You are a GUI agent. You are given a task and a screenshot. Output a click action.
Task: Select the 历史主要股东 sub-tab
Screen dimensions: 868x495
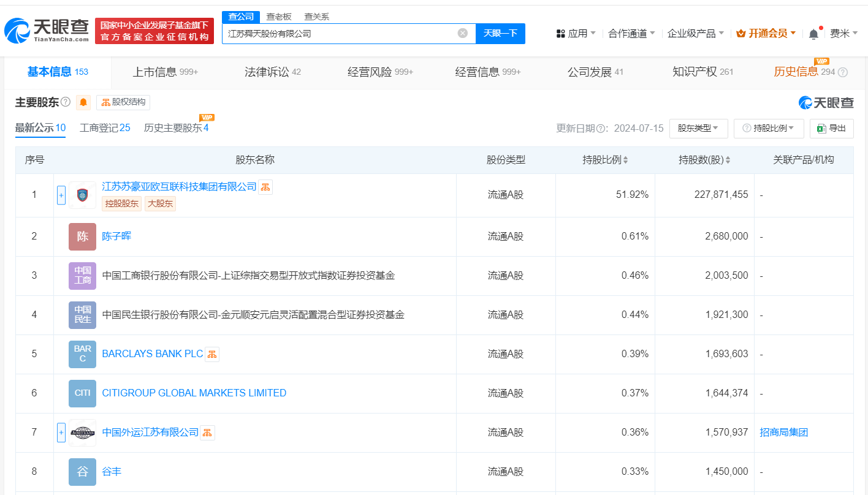(x=176, y=127)
